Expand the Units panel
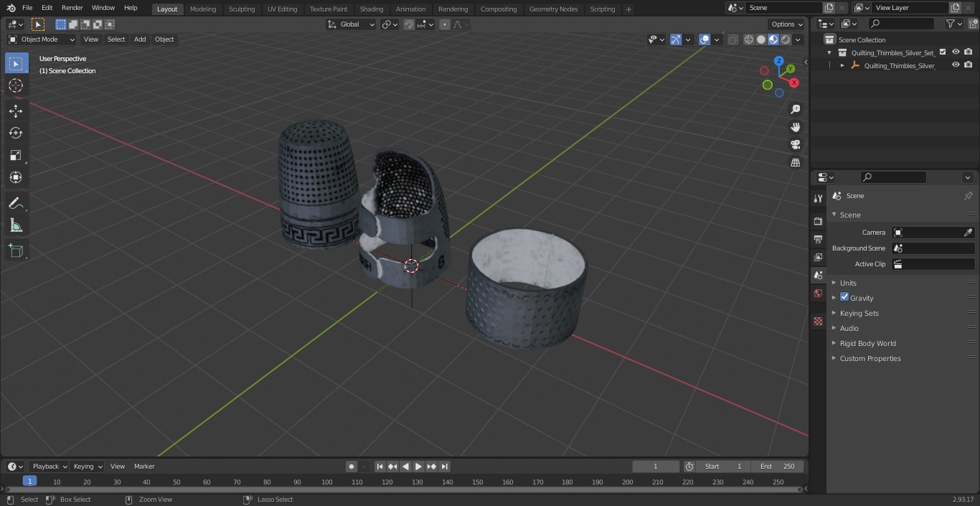The height and width of the screenshot is (506, 980). coord(848,283)
